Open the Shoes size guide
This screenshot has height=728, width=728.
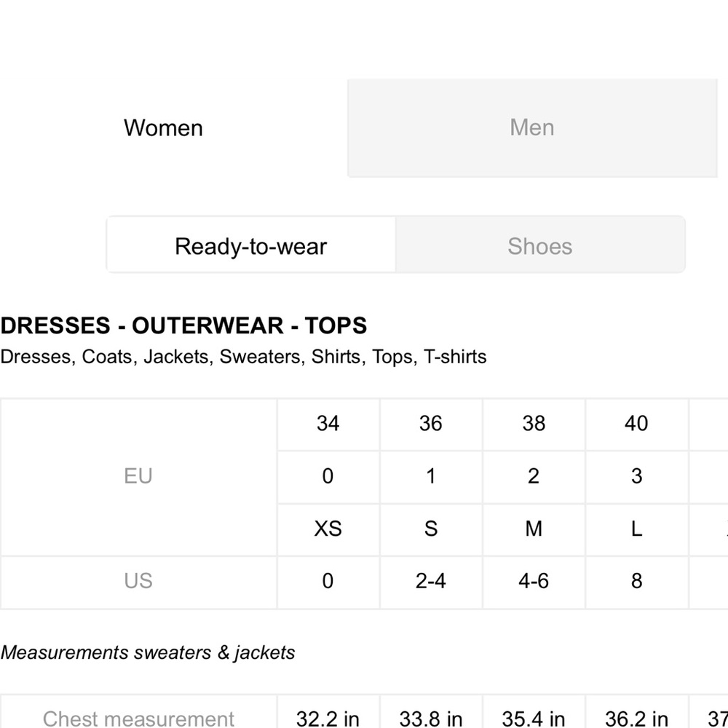pyautogui.click(x=540, y=245)
